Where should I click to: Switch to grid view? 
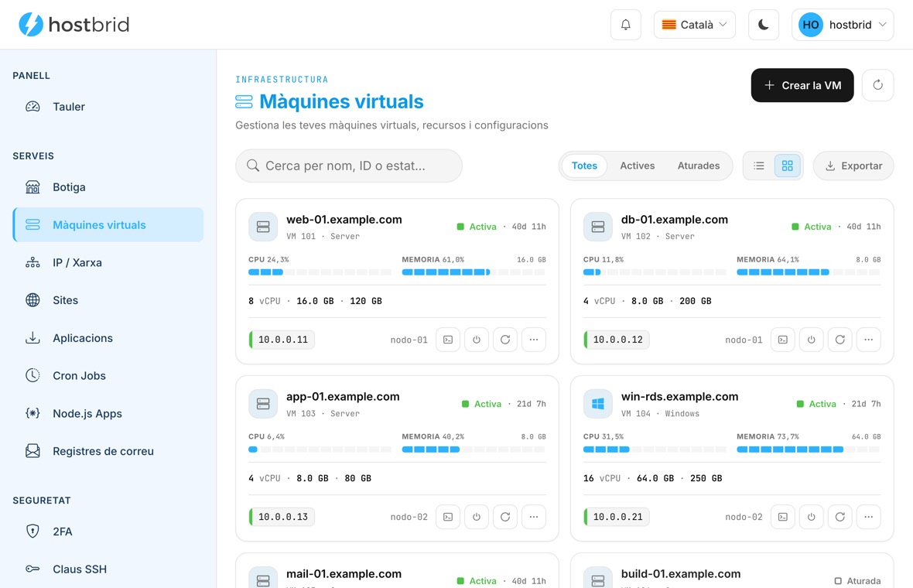tap(787, 166)
